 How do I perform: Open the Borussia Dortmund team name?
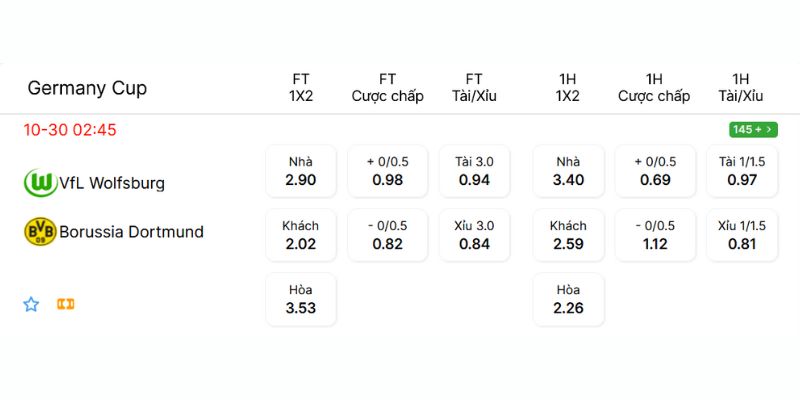(131, 232)
